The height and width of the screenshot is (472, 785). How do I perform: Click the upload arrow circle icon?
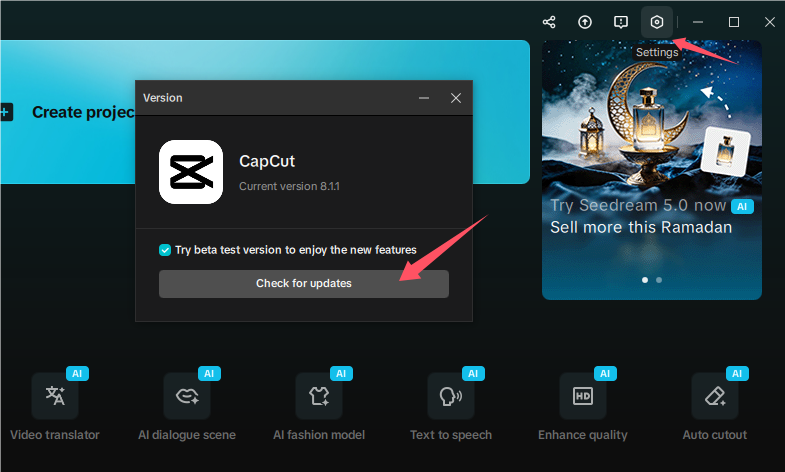pos(585,22)
